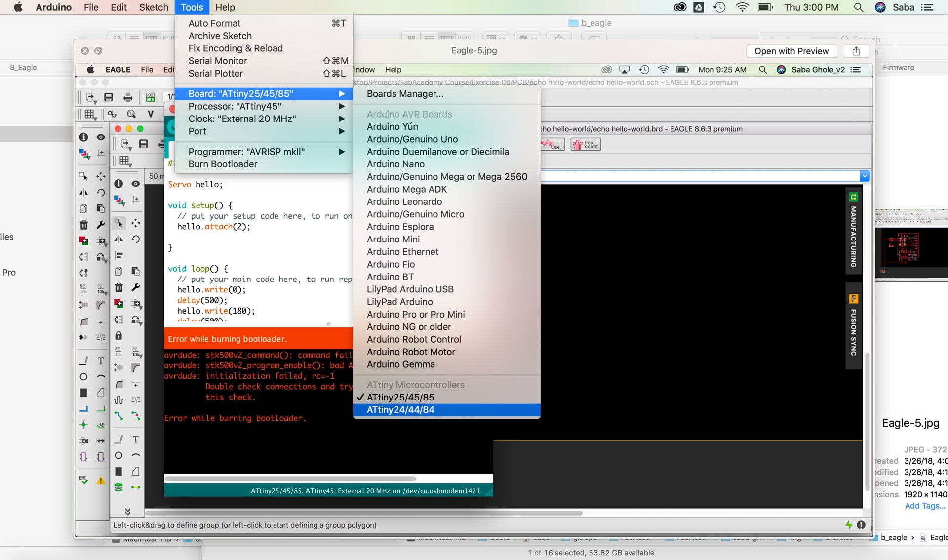Select Lock tool in board editor palette
Screen dimensions: 948x560
tap(118, 336)
